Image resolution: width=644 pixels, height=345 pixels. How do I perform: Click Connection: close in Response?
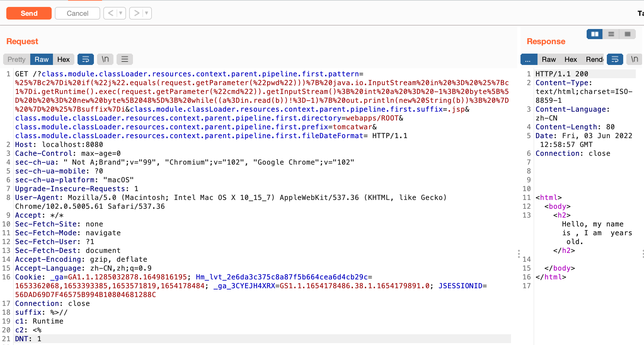tap(573, 153)
